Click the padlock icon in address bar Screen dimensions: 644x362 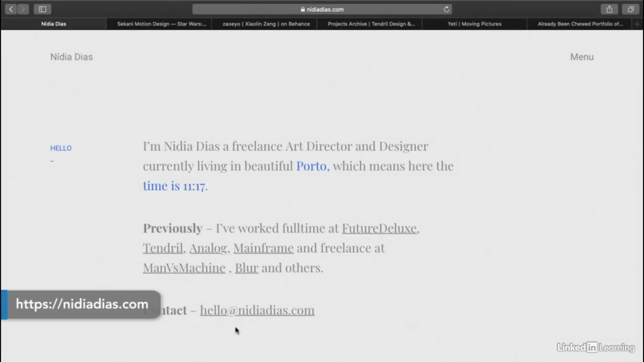(303, 10)
